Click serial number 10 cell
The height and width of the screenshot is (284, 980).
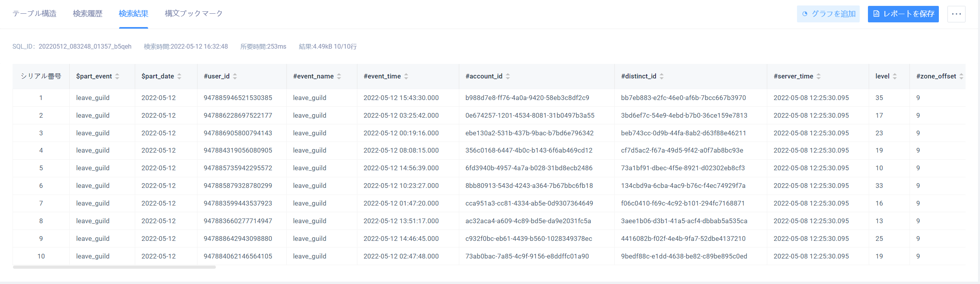[x=41, y=256]
